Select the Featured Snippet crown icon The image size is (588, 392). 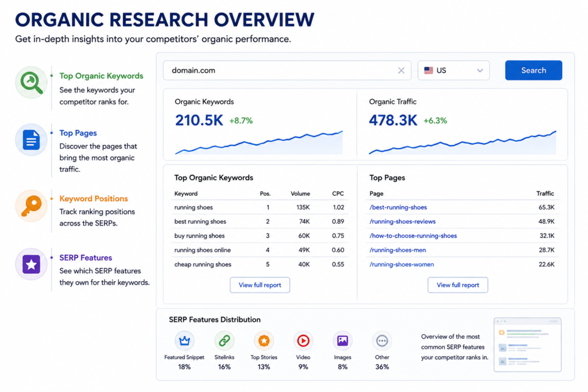[x=184, y=340]
